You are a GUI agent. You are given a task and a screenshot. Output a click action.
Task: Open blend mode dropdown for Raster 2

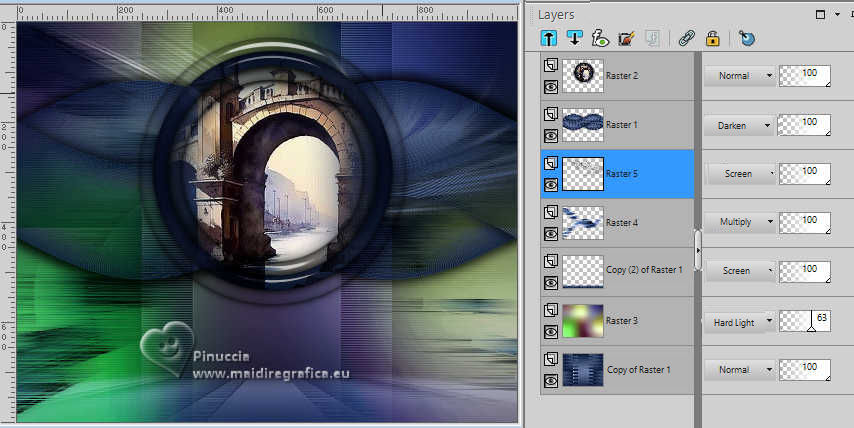coord(739,76)
